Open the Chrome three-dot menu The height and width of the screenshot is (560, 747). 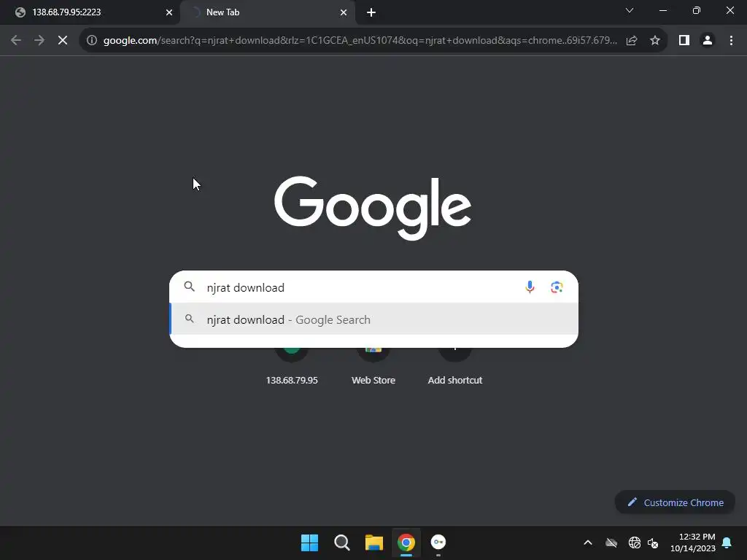(731, 41)
